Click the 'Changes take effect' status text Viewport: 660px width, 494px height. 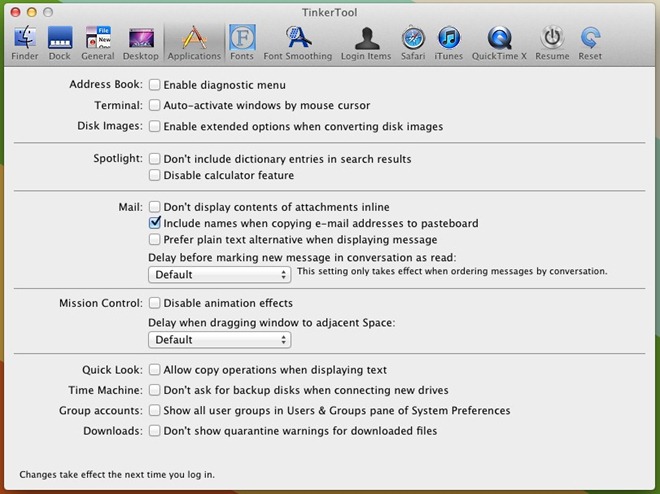[x=117, y=475]
